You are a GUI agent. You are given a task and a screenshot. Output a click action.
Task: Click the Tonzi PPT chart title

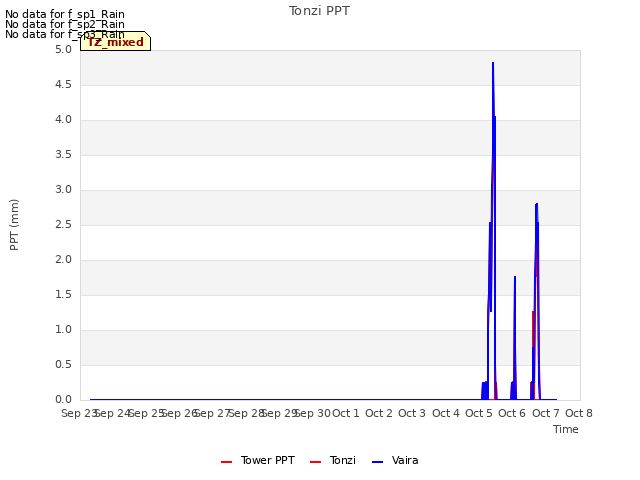pyautogui.click(x=319, y=11)
